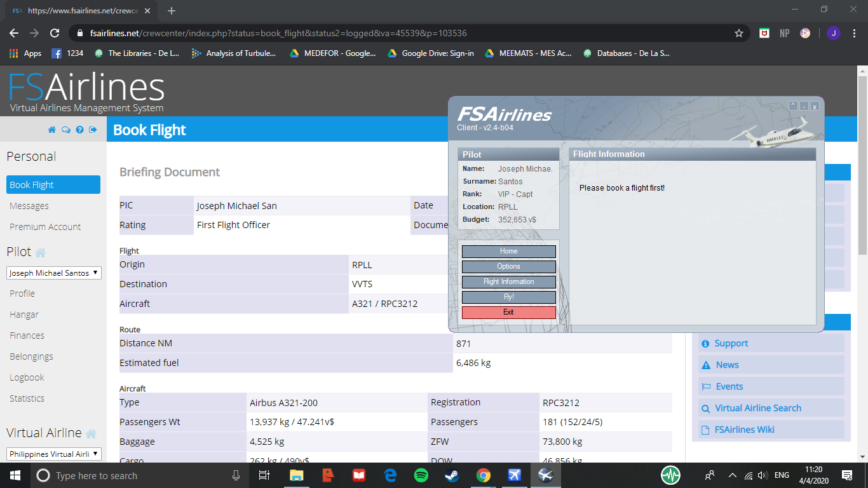Click the home icon next to Pilot heading
The image size is (868, 488).
[41, 253]
